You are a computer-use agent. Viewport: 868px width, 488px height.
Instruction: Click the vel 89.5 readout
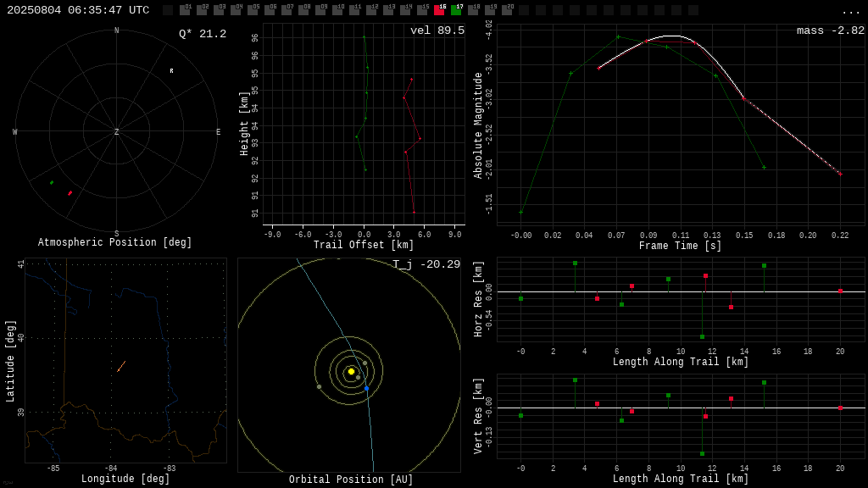tap(437, 30)
